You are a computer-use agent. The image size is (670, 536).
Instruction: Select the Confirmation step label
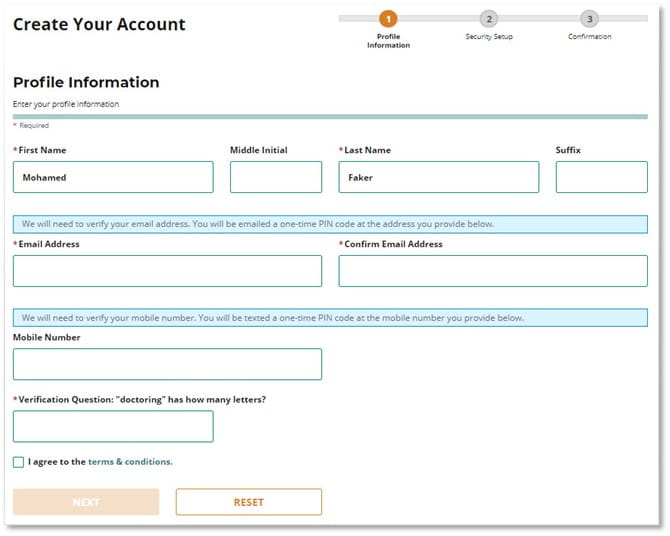(x=589, y=37)
